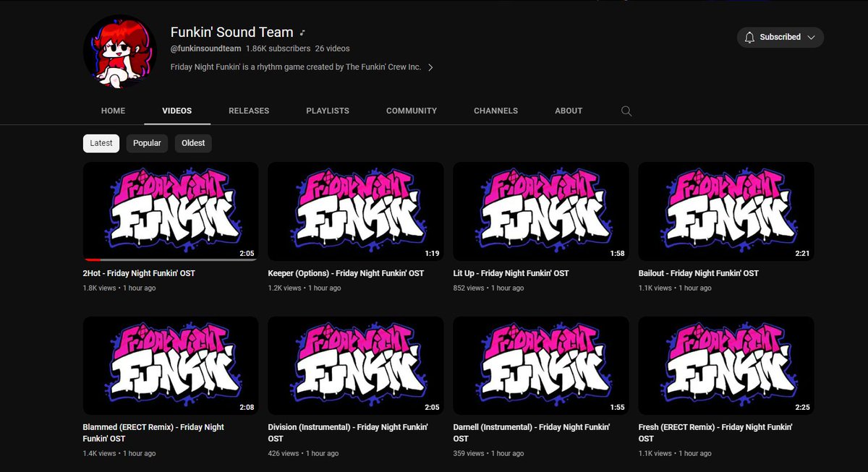Screen dimensions: 868x472
Task: Sort videos by Popular chip
Action: (147, 143)
